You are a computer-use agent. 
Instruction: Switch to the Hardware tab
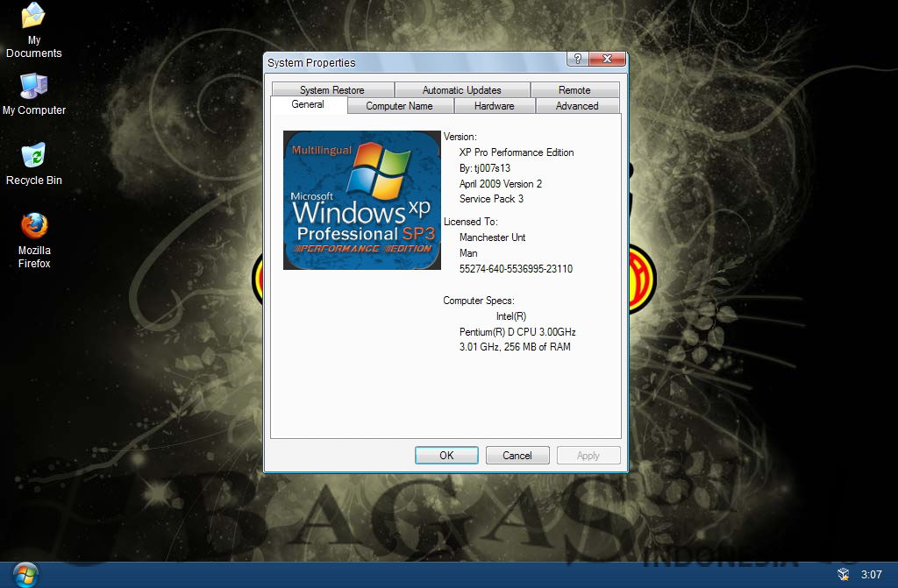click(495, 106)
